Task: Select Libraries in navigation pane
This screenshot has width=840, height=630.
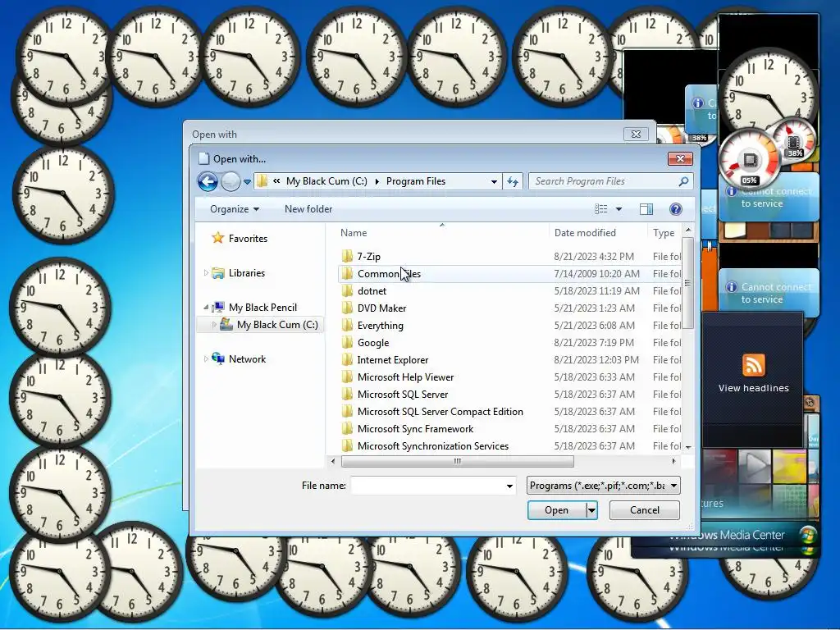Action: click(x=246, y=273)
